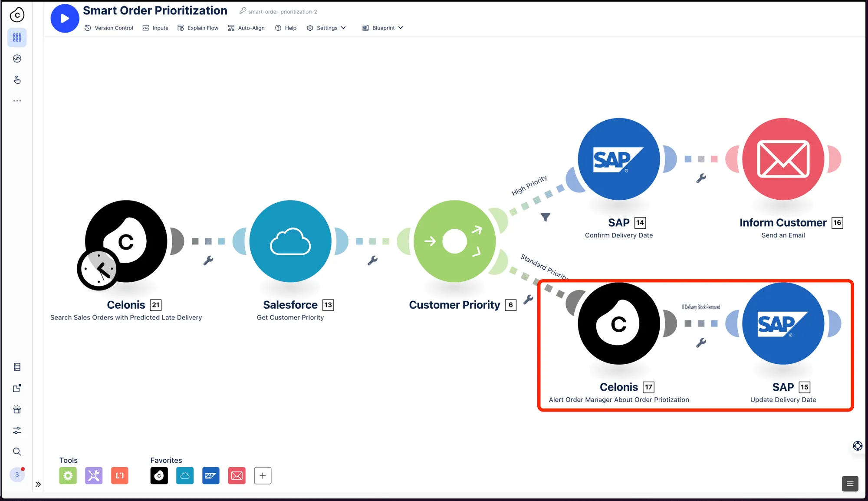The image size is (868, 501).
Task: Open the schedule clock on Celonis trigger
Action: [99, 269]
